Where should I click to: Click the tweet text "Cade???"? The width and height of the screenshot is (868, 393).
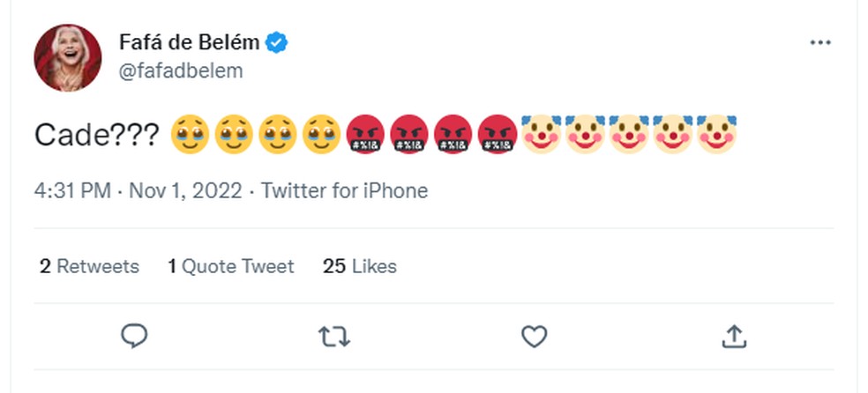(97, 135)
